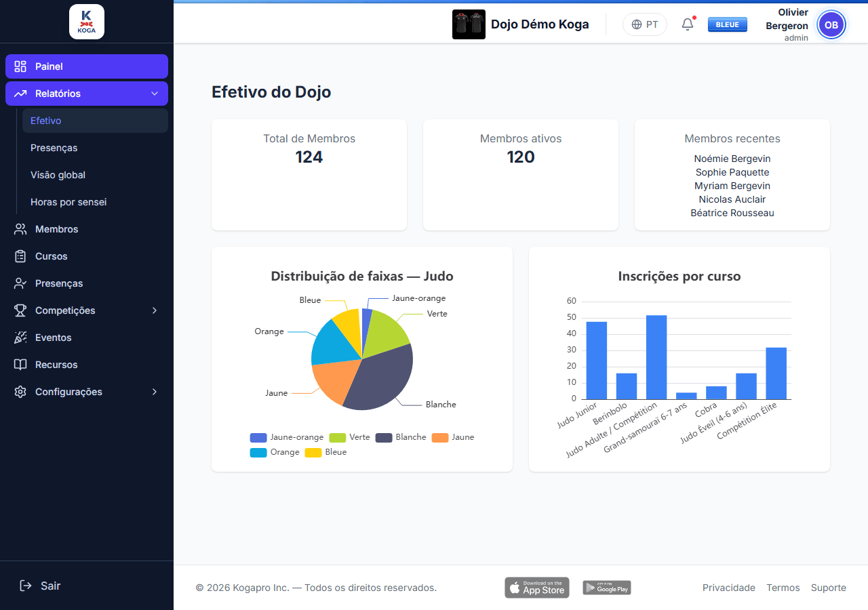868x610 pixels.
Task: Toggle the Jaune legend swatch below chart
Action: point(440,437)
